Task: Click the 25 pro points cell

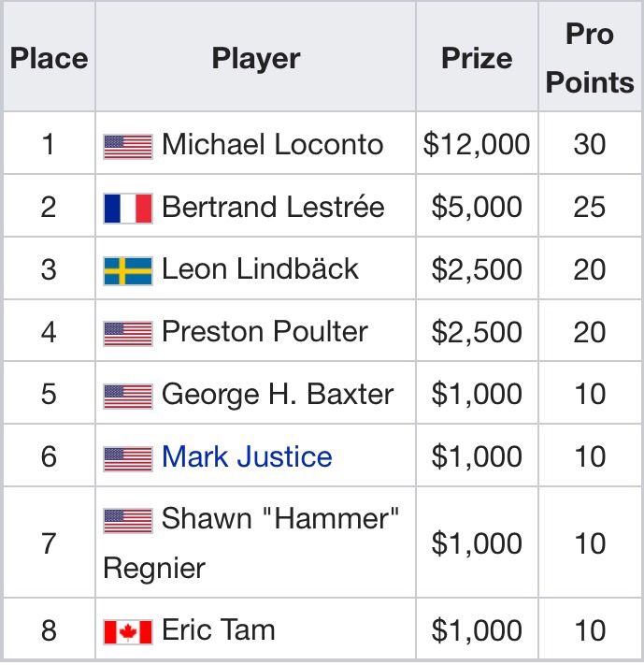Action: tap(590, 207)
